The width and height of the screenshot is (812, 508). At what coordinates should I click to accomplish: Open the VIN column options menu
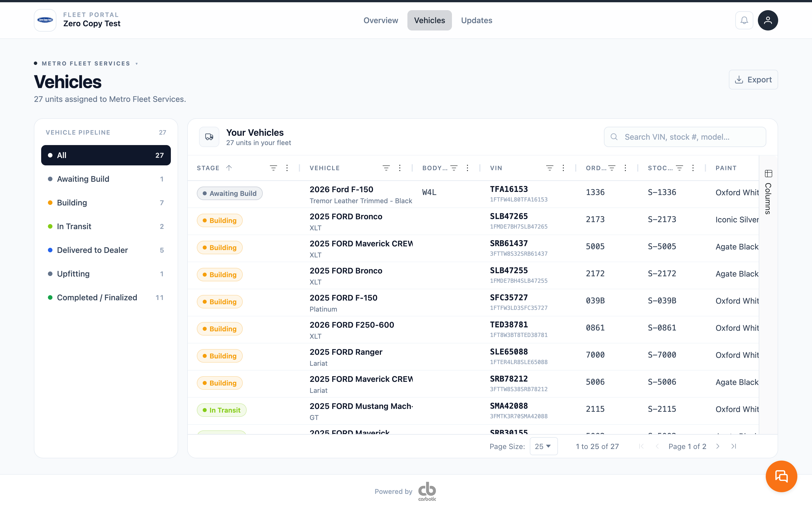563,168
